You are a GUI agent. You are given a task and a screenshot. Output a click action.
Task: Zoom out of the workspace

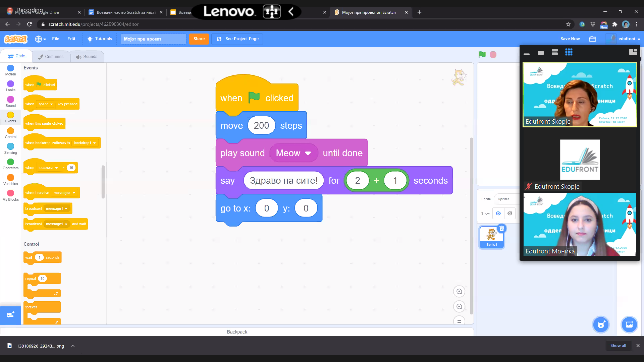[459, 307]
